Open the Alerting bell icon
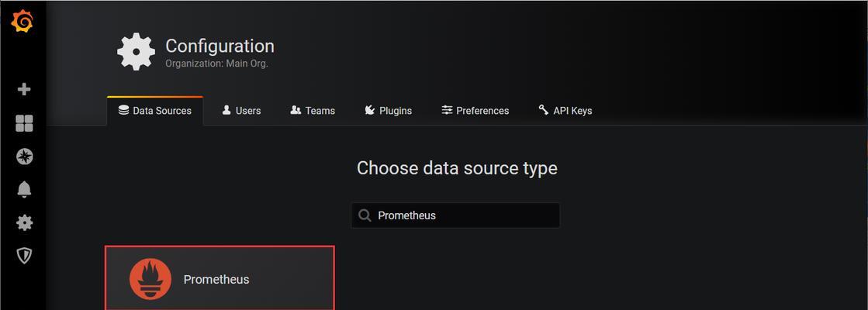Screen dimensions: 868x310 tap(24, 190)
